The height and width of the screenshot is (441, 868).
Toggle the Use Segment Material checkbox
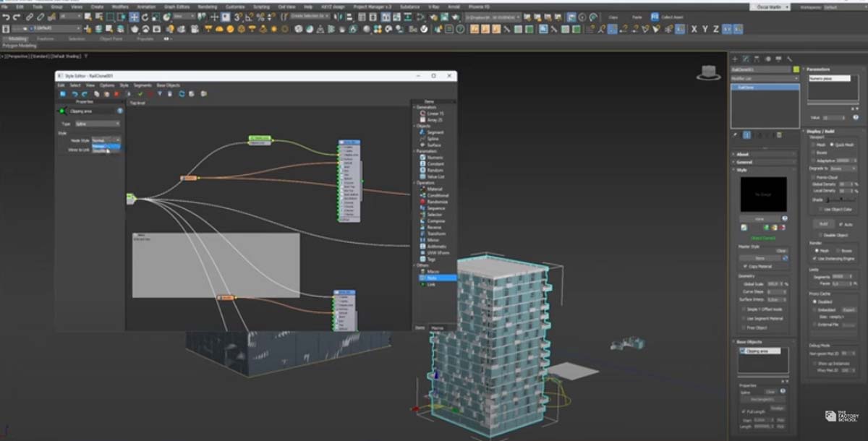coord(744,318)
